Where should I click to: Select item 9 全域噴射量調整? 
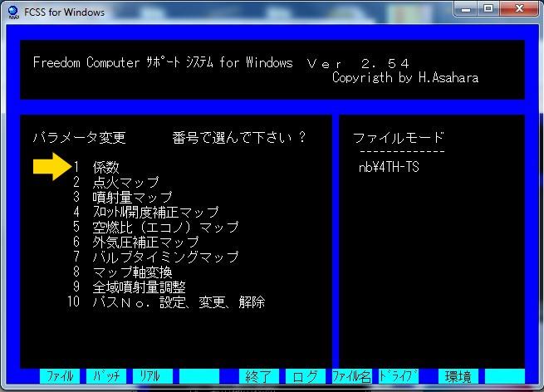pyautogui.click(x=130, y=287)
